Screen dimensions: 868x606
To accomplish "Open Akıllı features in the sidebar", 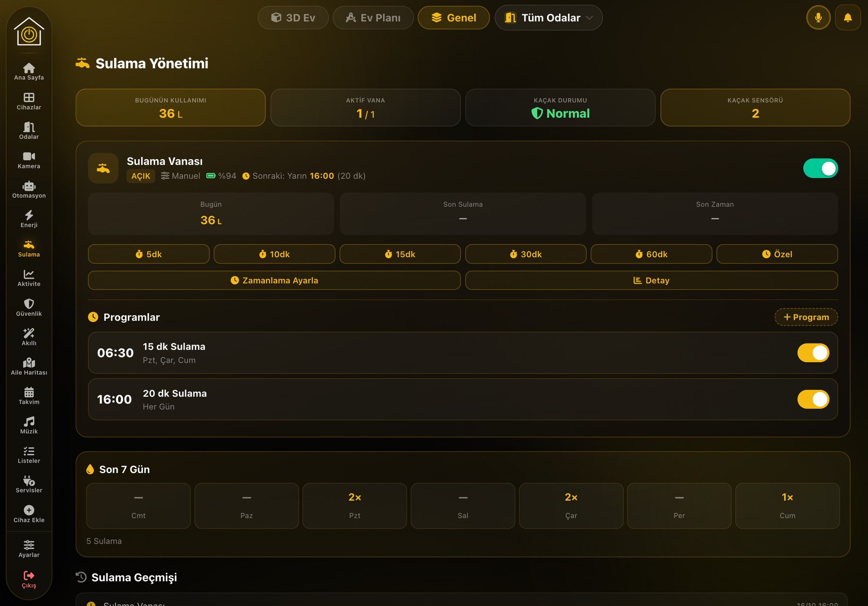I will tap(29, 337).
